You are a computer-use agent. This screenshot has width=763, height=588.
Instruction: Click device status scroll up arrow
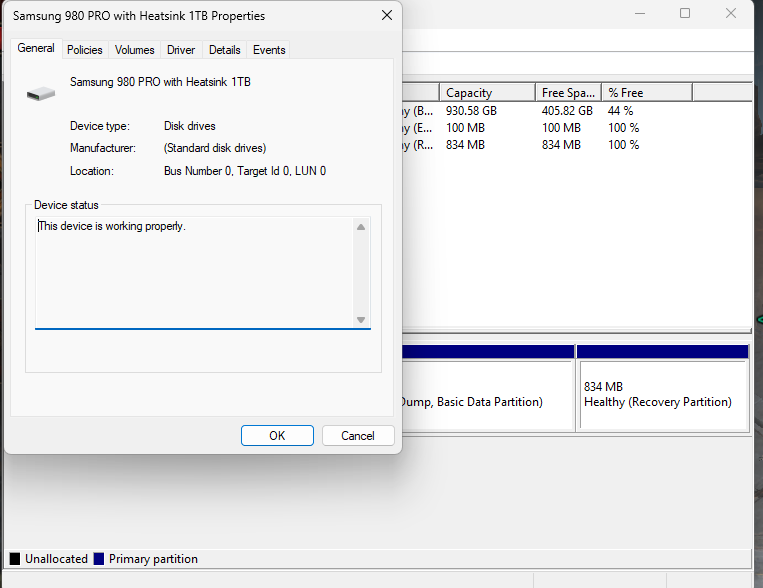361,227
